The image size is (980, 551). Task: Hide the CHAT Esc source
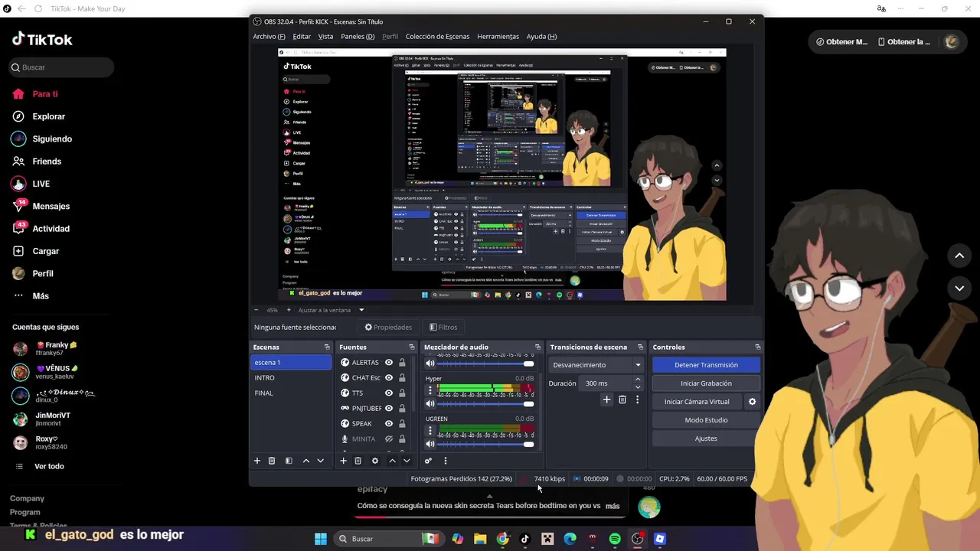389,377
